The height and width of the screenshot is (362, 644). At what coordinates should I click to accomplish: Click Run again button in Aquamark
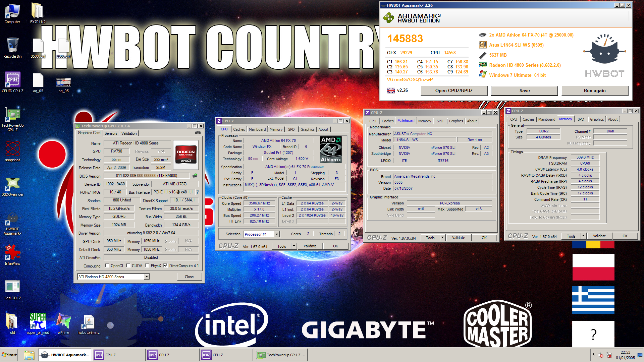(x=595, y=90)
